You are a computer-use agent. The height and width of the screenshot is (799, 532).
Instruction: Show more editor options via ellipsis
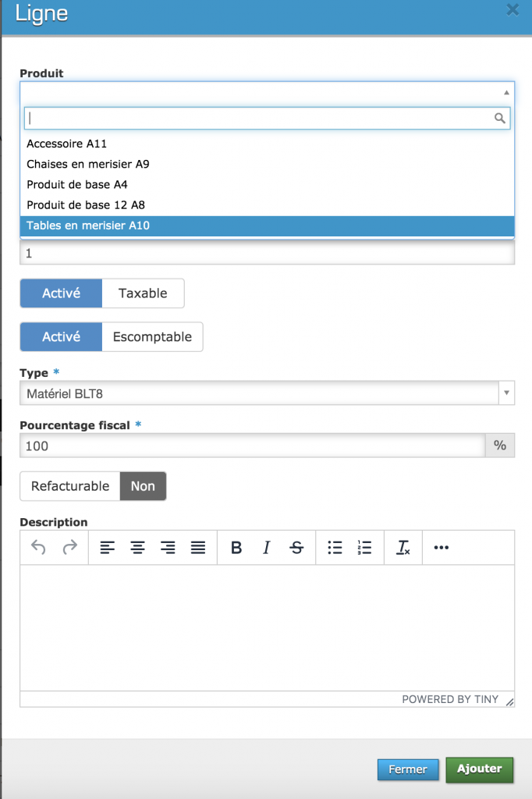coord(441,548)
